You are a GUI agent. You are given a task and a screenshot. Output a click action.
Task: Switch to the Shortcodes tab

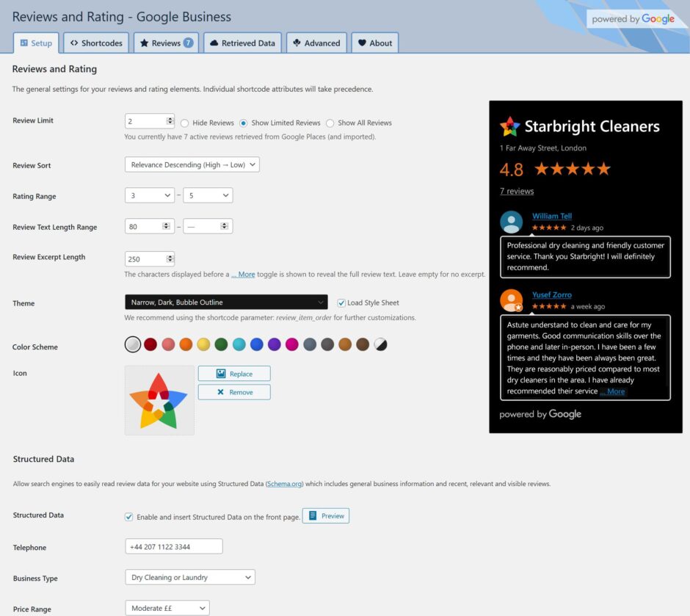click(x=96, y=43)
